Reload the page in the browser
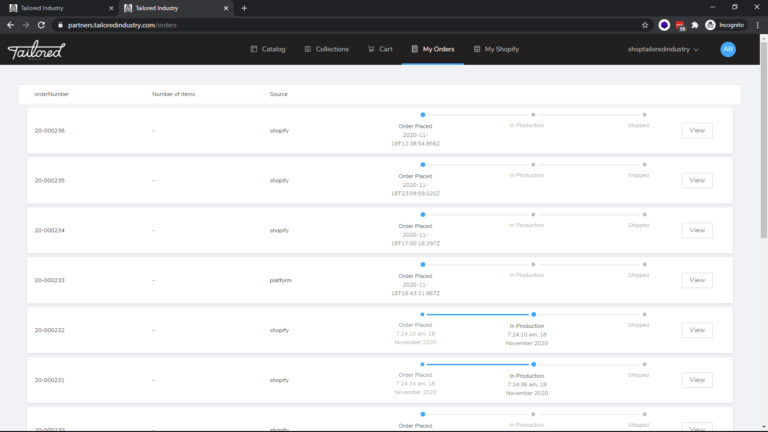Screen dimensions: 768x432 42,24
